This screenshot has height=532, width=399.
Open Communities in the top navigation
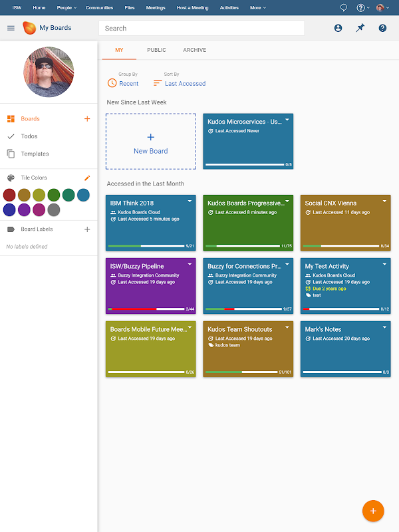pos(99,7)
